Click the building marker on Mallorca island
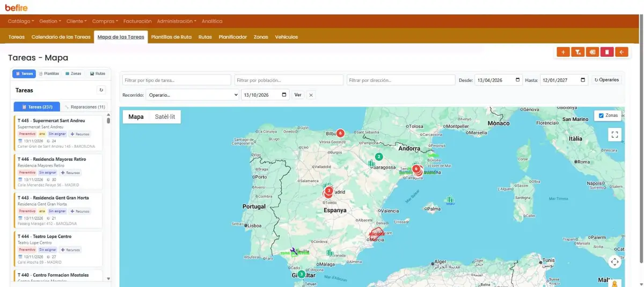 [x=450, y=200]
